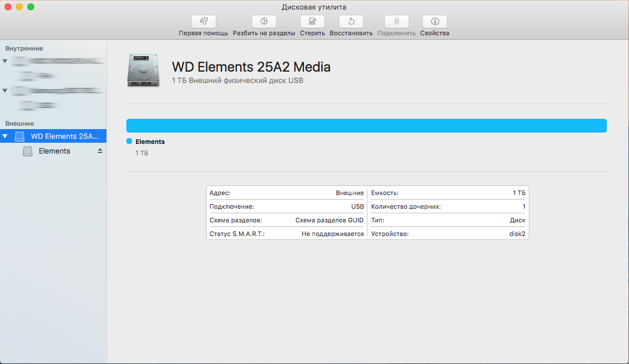This screenshot has width=629, height=364.
Task: Click the 'Схема разделов GUID' value
Action: click(x=330, y=220)
